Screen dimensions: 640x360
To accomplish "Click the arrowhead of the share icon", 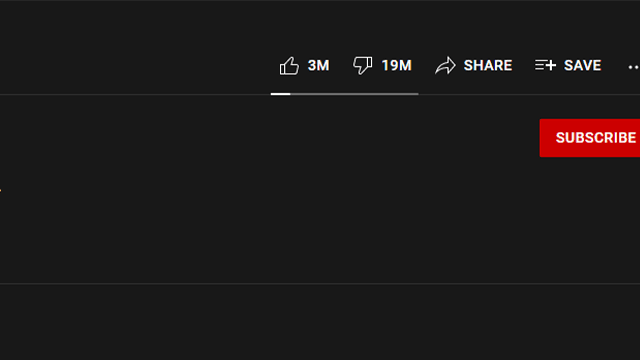I will click(x=450, y=63).
